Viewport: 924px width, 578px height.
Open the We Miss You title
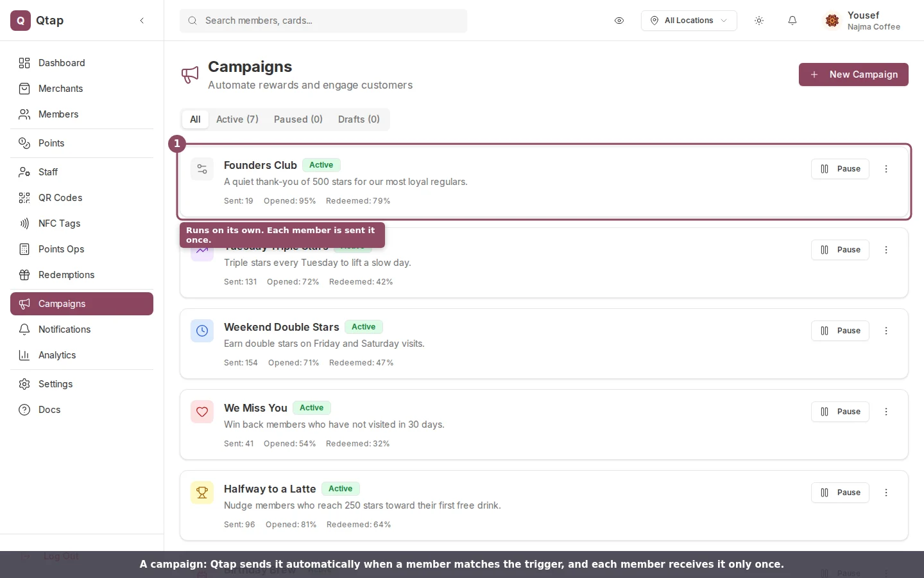tap(255, 408)
